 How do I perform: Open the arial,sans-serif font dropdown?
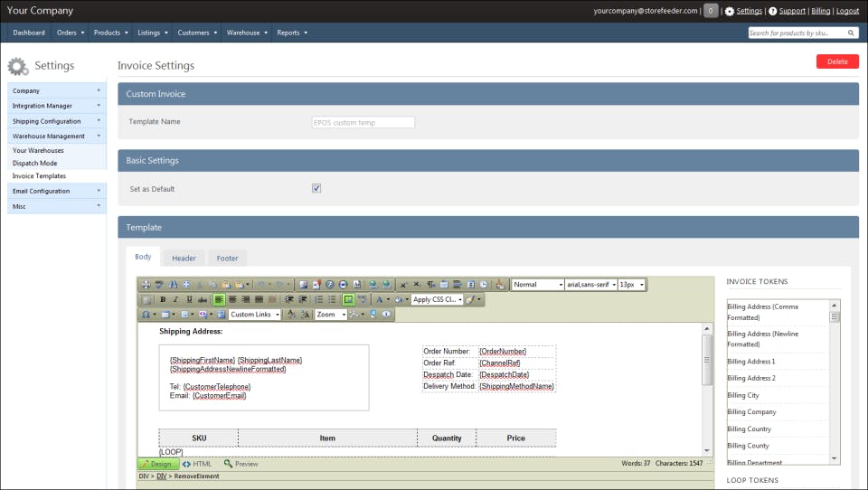click(591, 285)
